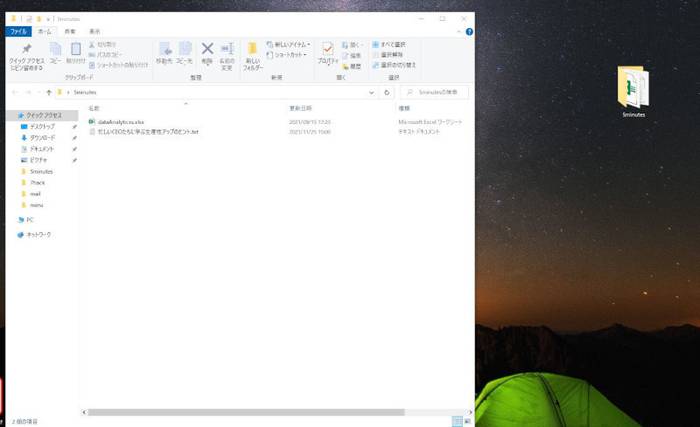Screen dimensions: 700x427
Task: Switch to Details view status bar icon
Action: pos(457,421)
